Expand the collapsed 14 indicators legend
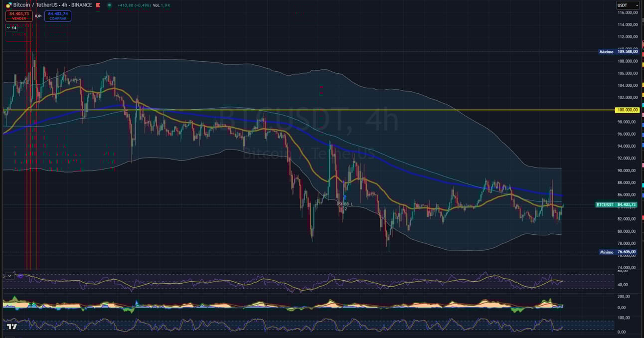 (11, 28)
